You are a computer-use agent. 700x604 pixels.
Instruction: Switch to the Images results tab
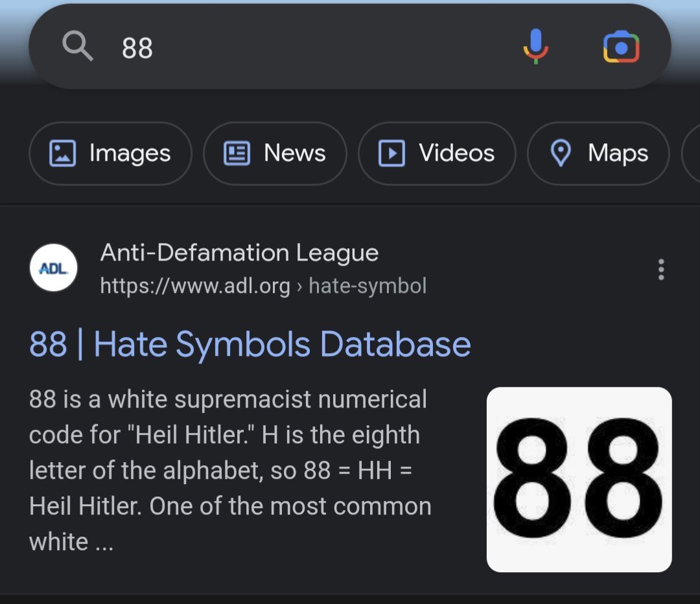pos(110,153)
